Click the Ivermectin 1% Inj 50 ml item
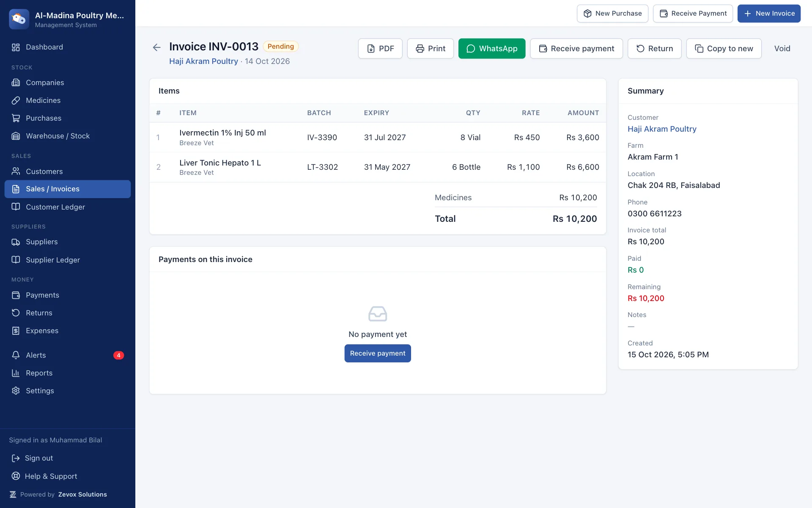Image resolution: width=812 pixels, height=508 pixels. (222, 133)
